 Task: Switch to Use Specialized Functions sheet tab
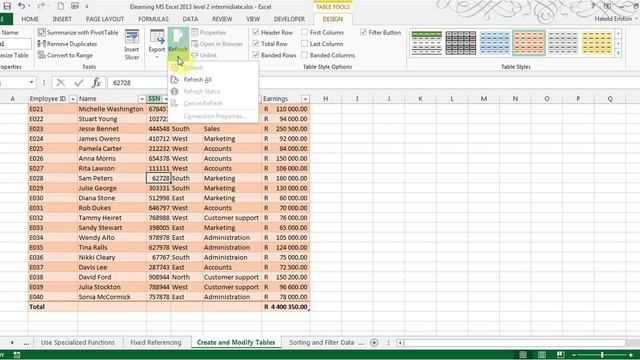click(x=78, y=342)
